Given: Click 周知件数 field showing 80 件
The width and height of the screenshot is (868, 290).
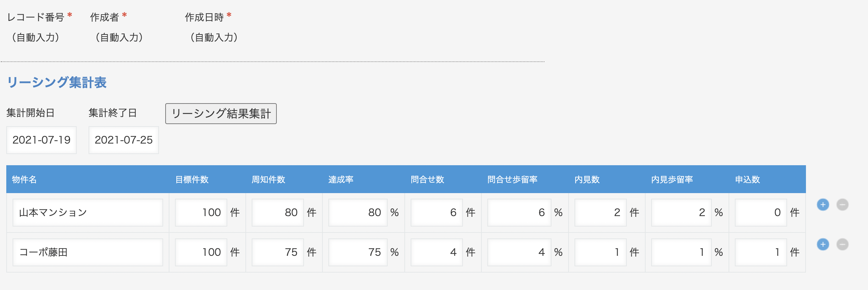Looking at the screenshot, I should coord(278,213).
